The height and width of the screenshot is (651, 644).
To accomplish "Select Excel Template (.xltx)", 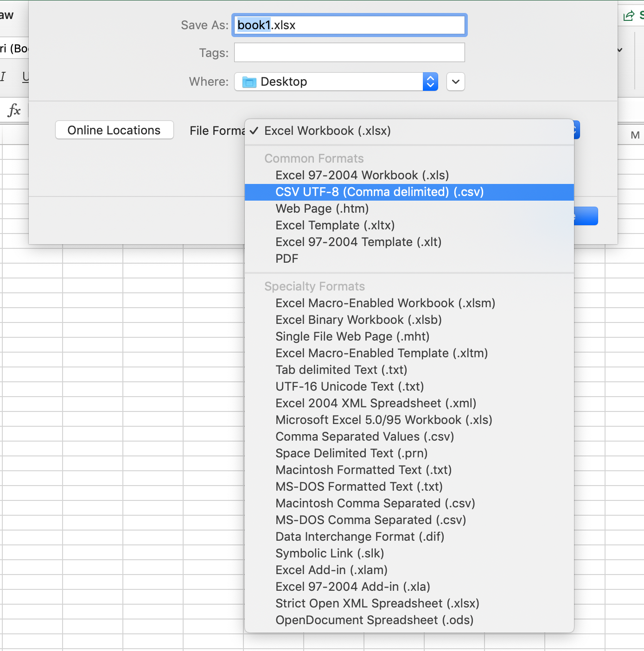I will (409, 225).
